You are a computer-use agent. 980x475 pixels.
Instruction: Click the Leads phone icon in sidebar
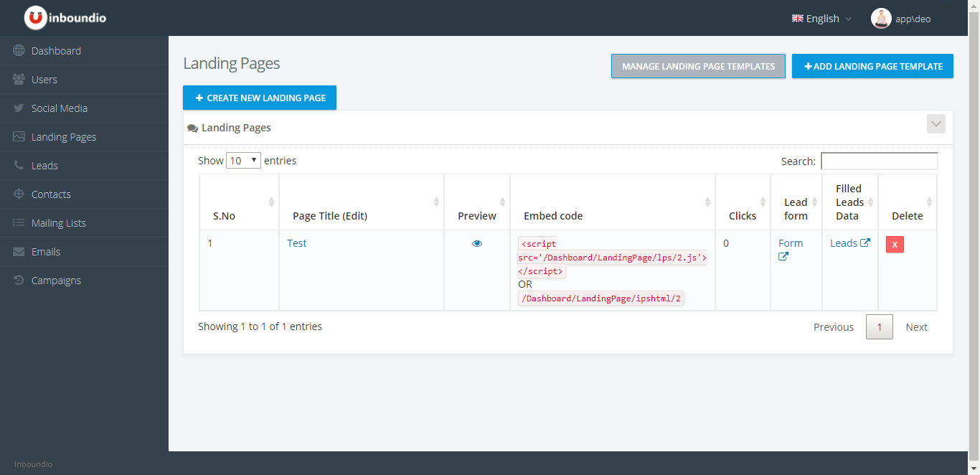tap(19, 166)
